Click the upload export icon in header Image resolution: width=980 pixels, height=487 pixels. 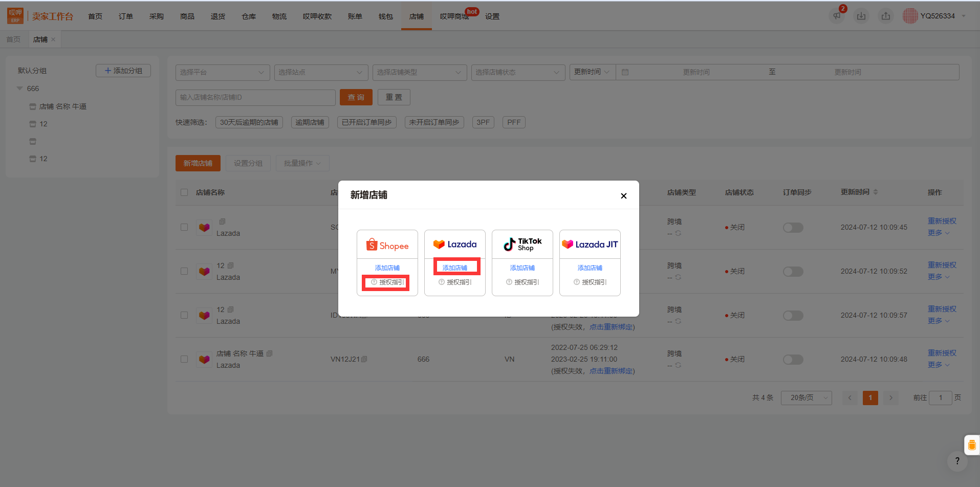tap(886, 16)
